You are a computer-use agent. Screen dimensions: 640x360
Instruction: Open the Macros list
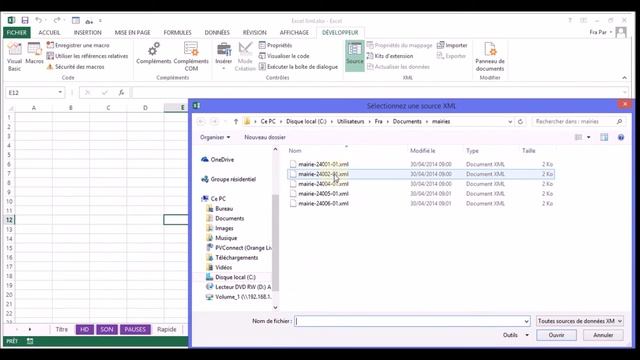click(x=34, y=53)
